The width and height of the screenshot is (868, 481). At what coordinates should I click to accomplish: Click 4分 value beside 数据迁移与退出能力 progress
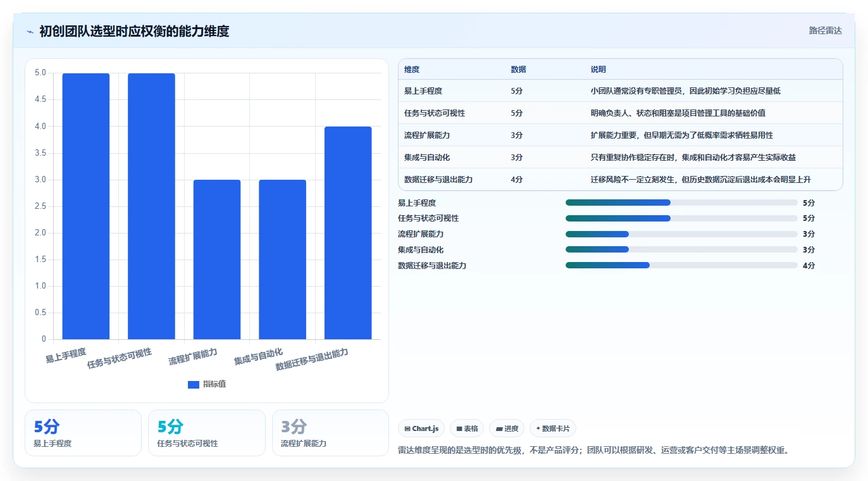809,266
